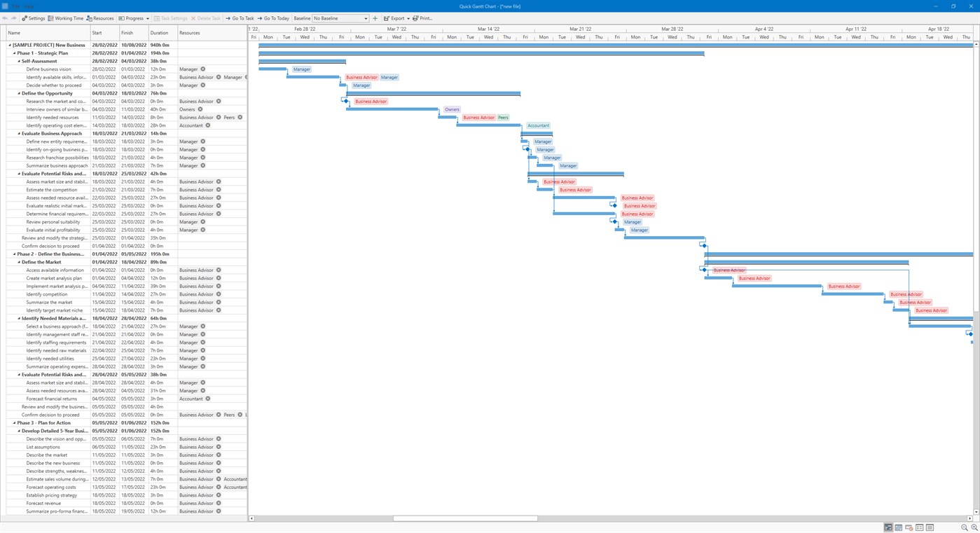Zoom out of the timeline with the magnifier
The image size is (980, 533).
point(965,527)
